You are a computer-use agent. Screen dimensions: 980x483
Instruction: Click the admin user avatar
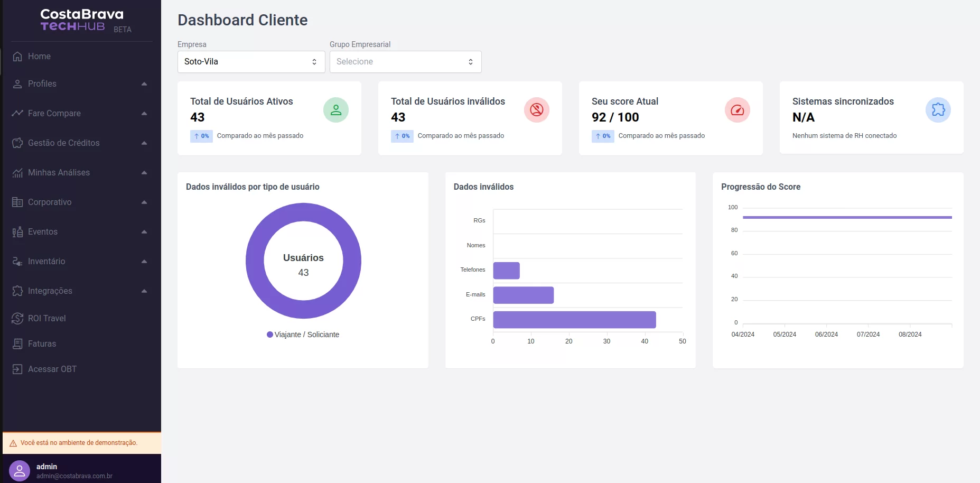click(20, 471)
